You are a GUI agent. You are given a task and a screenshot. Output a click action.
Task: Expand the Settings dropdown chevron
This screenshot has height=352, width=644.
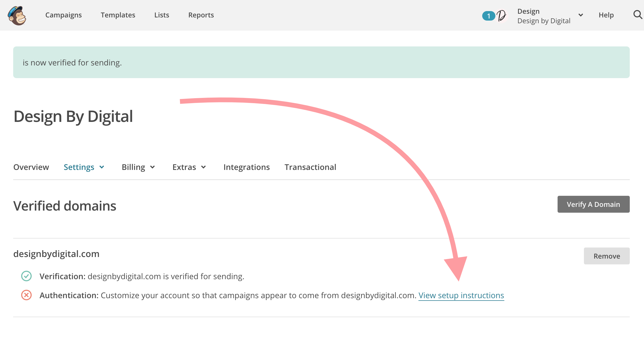102,167
